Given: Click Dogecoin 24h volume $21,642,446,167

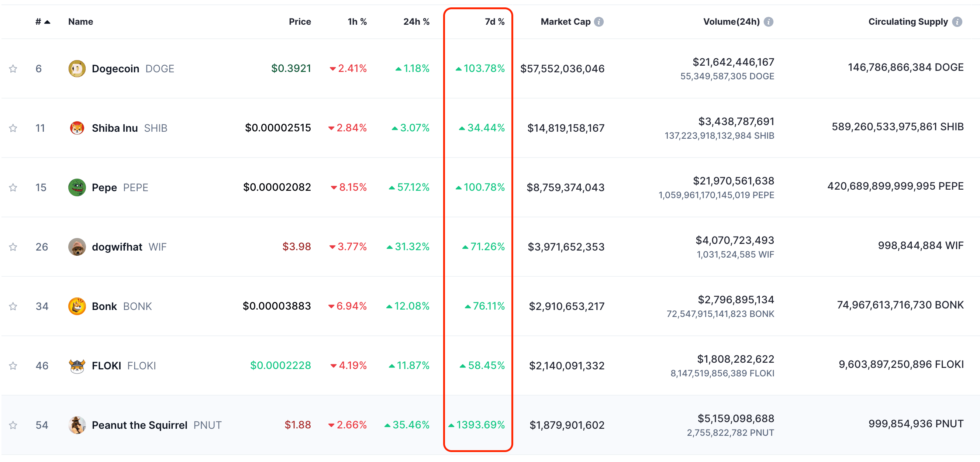Looking at the screenshot, I should point(733,62).
